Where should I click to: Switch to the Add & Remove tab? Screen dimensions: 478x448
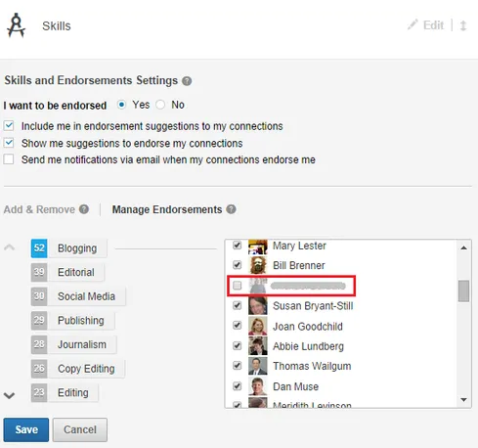click(39, 209)
